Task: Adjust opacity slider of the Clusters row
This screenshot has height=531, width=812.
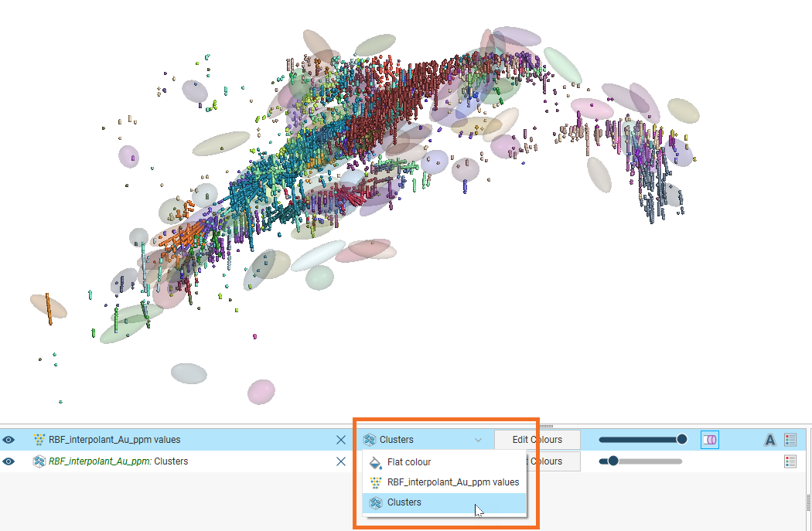Action: (x=640, y=461)
